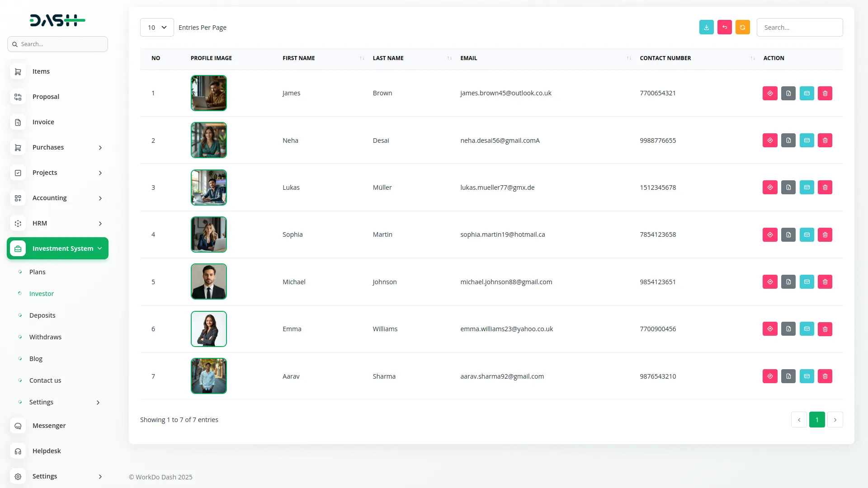The image size is (868, 488).
Task: Open the Deposits submenu item
Action: coord(42,315)
